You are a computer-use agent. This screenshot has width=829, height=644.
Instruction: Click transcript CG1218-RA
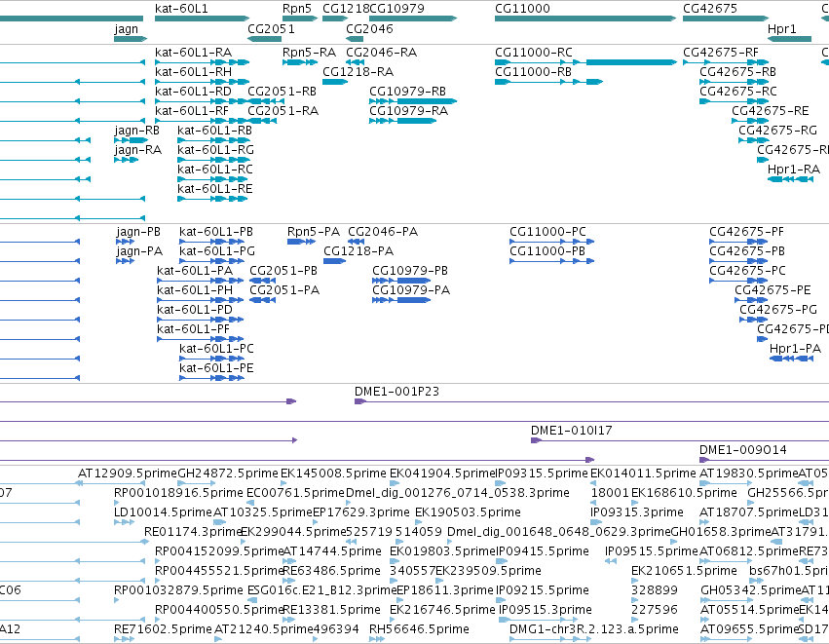tap(358, 72)
